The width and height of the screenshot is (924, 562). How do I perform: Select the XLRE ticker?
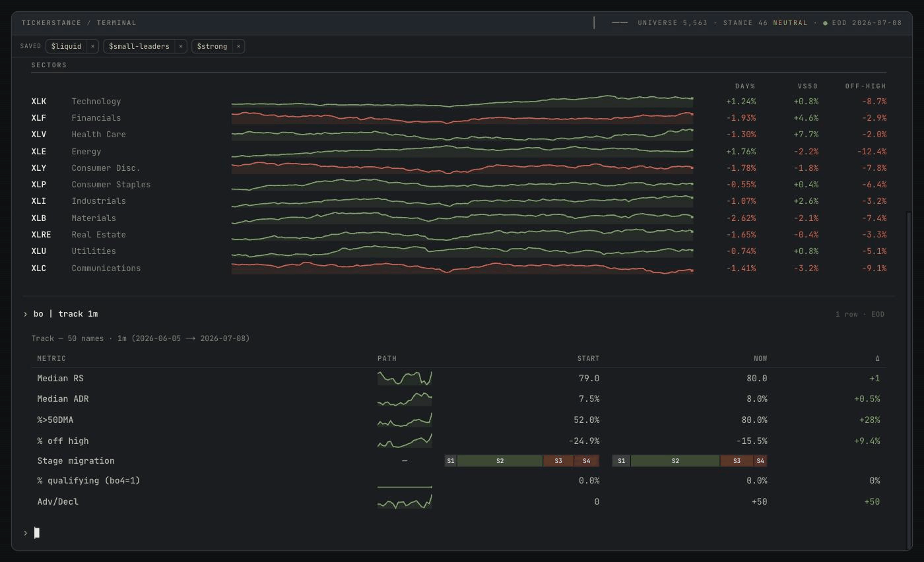[x=41, y=235]
